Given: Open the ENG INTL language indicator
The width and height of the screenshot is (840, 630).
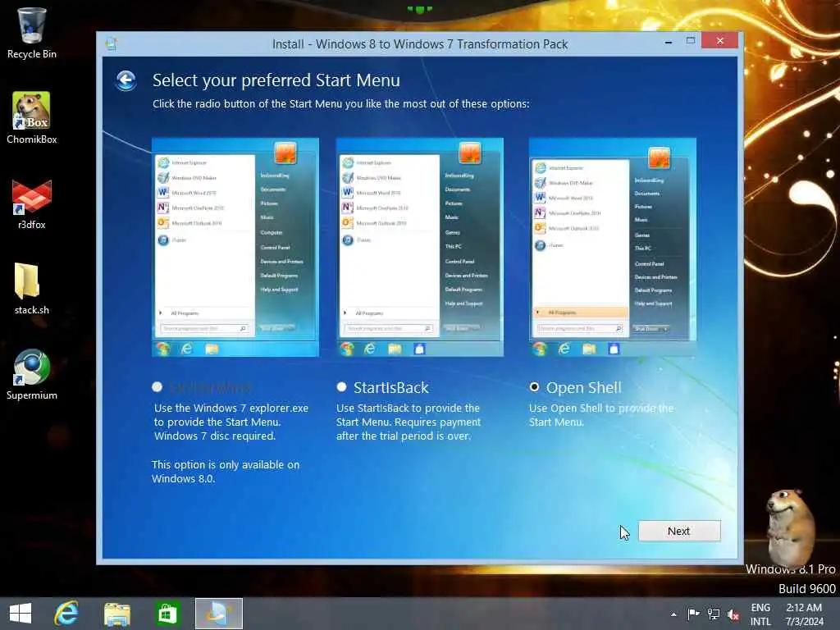Looking at the screenshot, I should [760, 614].
